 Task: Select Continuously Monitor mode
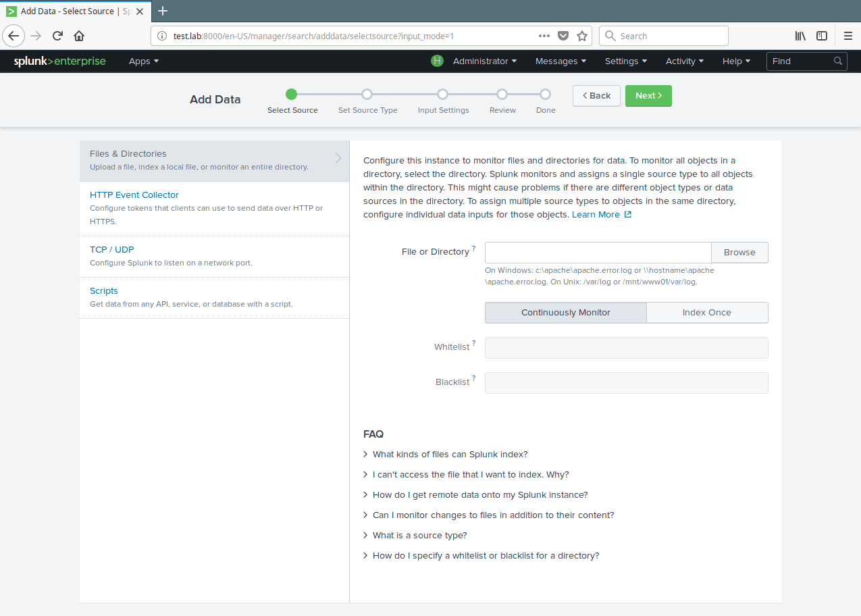click(x=565, y=313)
